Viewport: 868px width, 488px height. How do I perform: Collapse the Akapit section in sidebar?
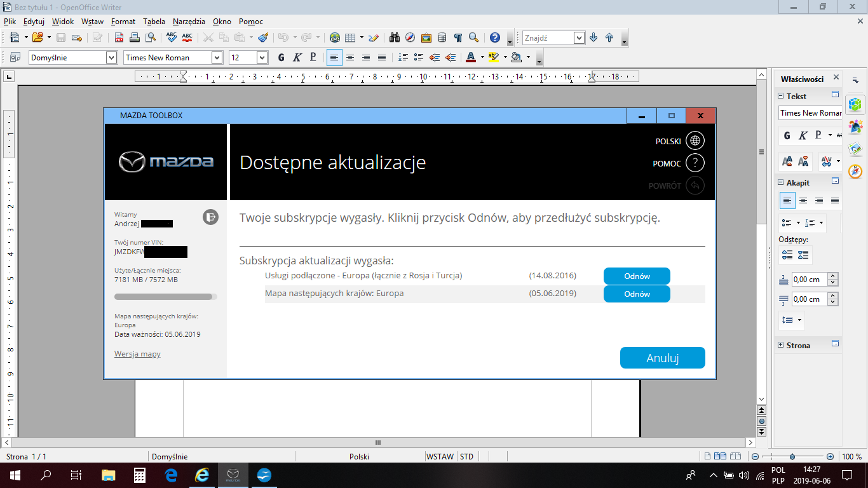pos(781,183)
